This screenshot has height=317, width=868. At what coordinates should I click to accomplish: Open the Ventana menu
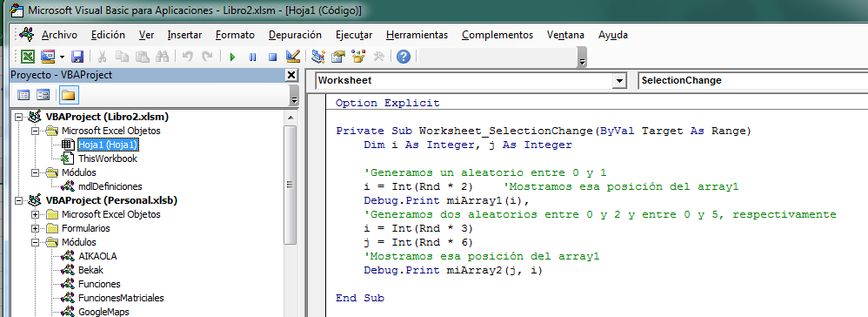pos(565,35)
